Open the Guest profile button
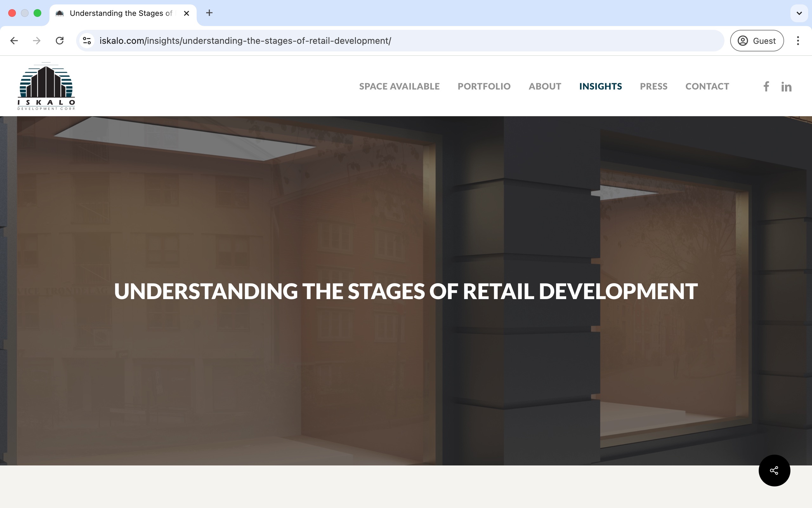This screenshot has width=812, height=508. (x=756, y=41)
